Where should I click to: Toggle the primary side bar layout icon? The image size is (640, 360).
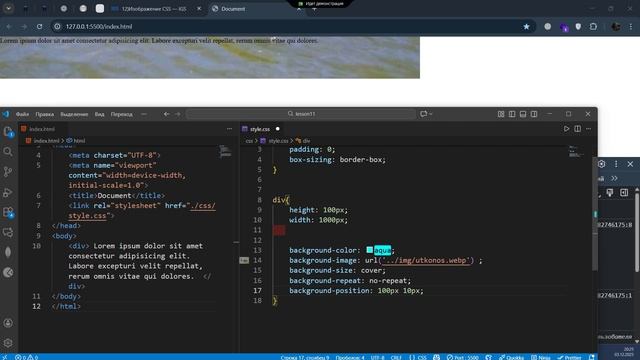pos(512,114)
